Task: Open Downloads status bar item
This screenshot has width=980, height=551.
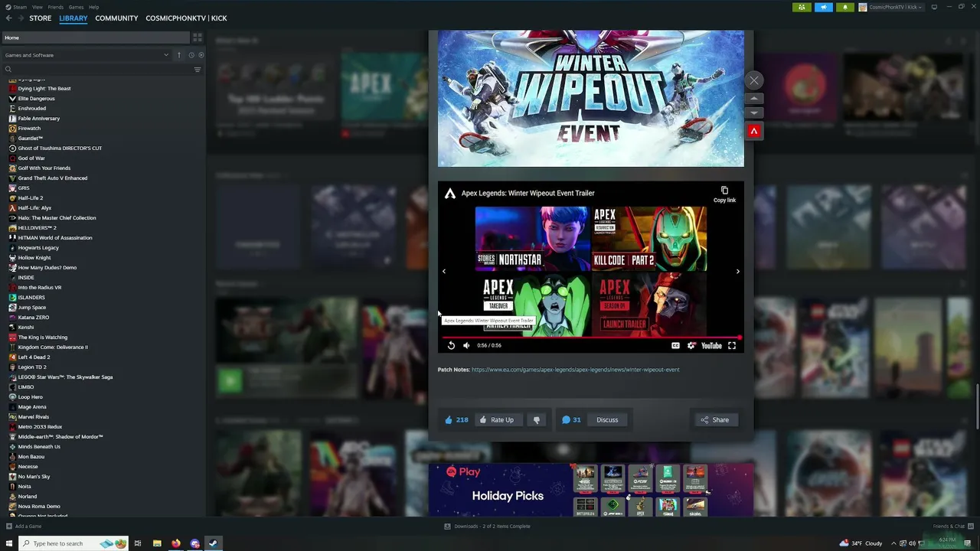Action: (487, 527)
